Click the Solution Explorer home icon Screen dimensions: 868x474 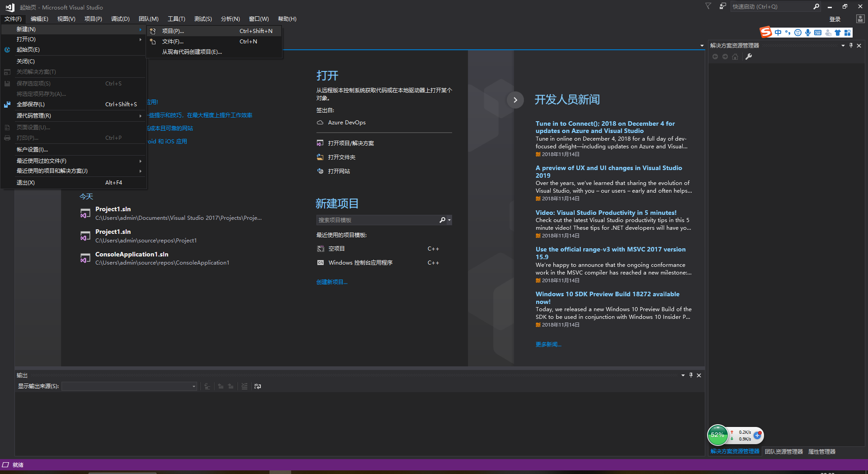tap(735, 57)
